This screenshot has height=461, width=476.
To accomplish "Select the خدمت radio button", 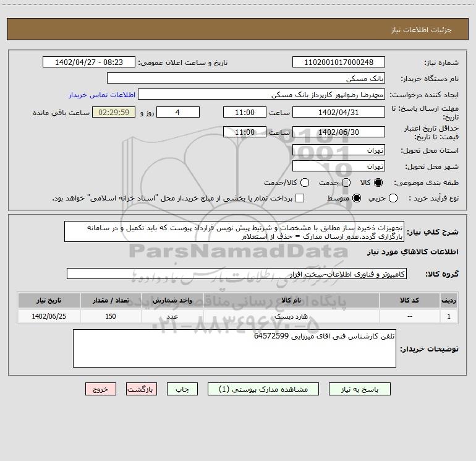I will coord(346,183).
